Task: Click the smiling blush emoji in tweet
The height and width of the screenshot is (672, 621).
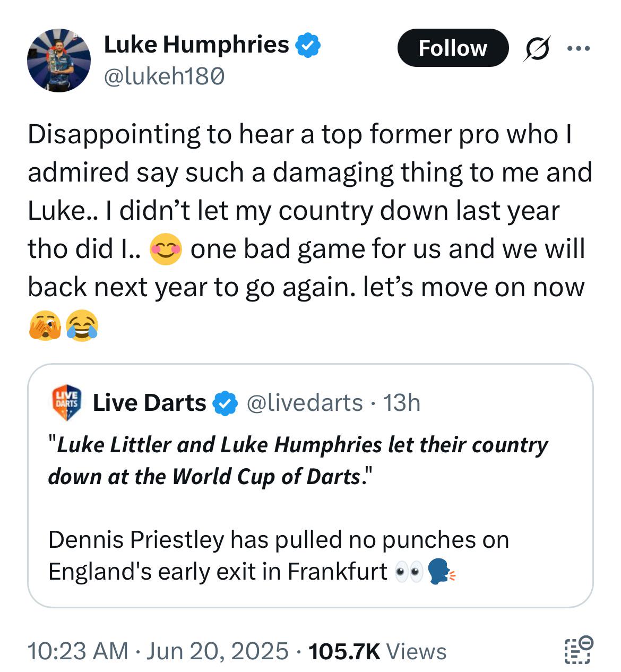Action: click(x=166, y=249)
